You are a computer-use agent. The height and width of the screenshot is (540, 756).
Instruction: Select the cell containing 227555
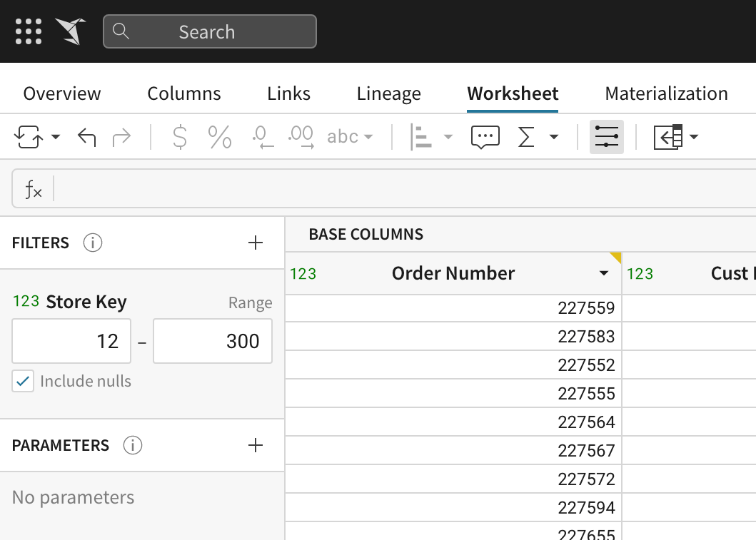coord(453,394)
